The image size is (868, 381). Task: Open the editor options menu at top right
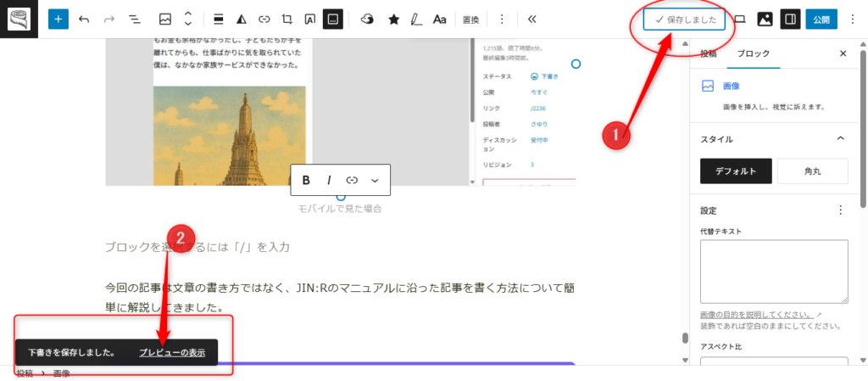851,20
